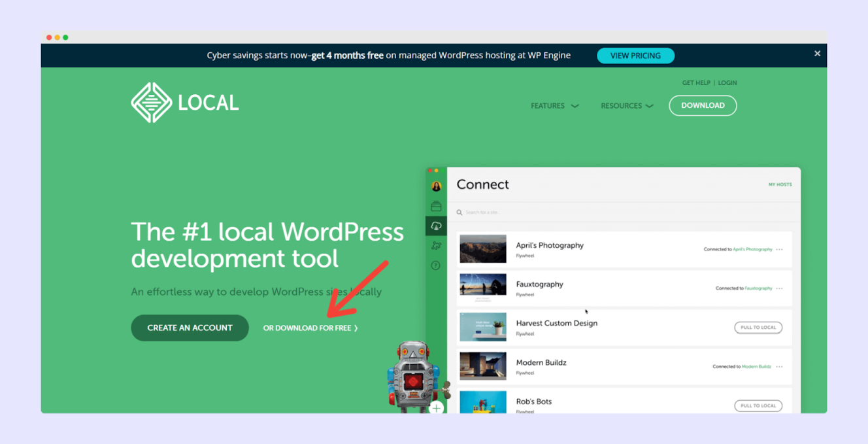Expand the Features dropdown menu
868x444 pixels.
click(554, 106)
